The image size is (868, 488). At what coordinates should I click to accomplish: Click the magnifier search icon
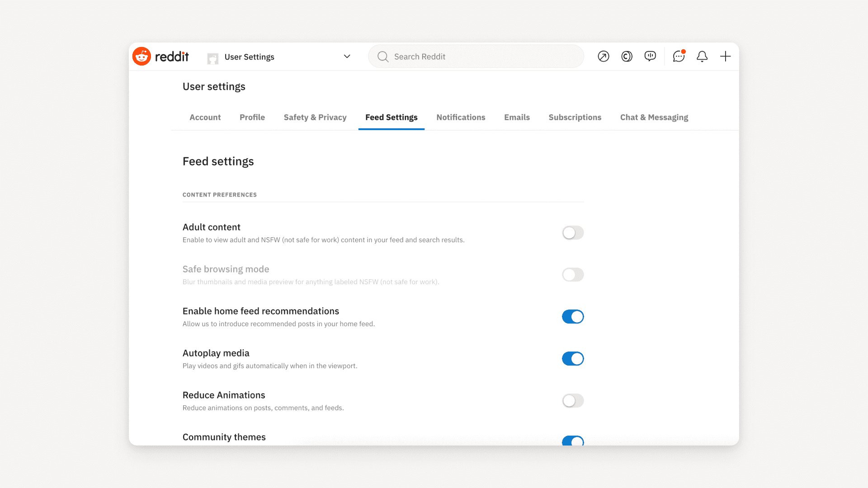coord(383,56)
